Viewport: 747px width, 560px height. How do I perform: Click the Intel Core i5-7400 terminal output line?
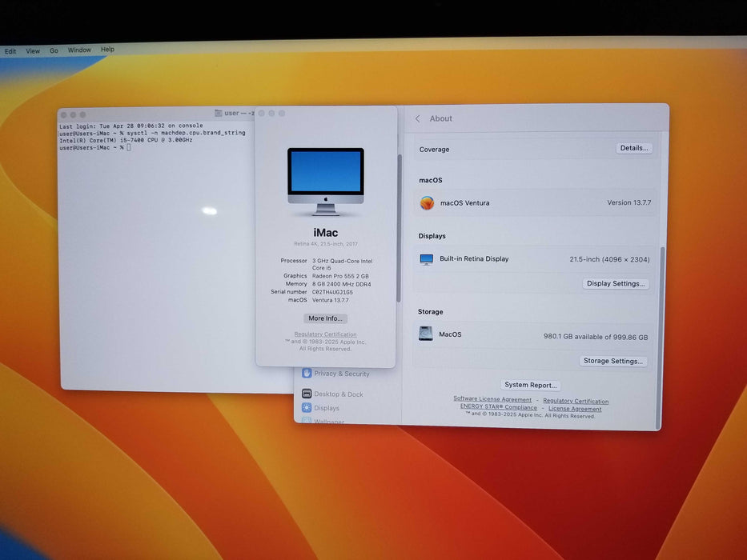[x=126, y=140]
